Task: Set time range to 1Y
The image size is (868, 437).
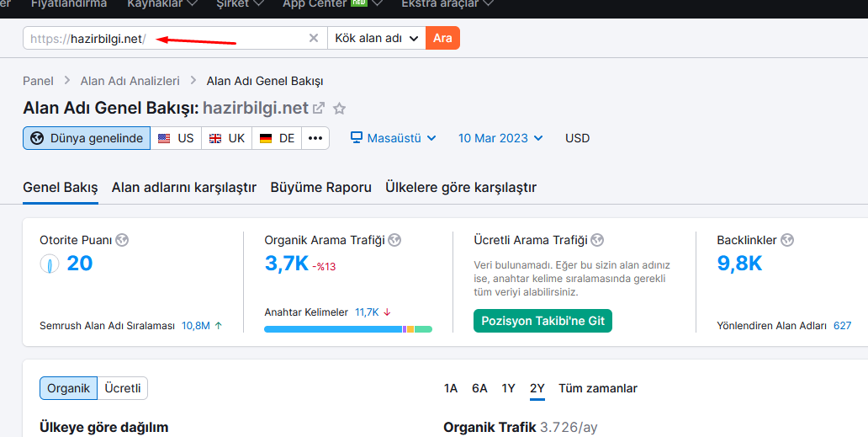Action: [508, 388]
